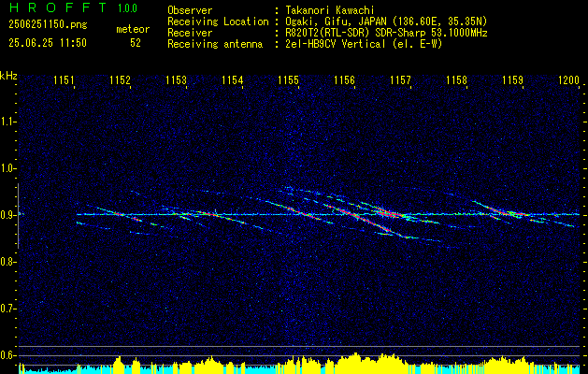Click the meteor count value 52
The height and width of the screenshot is (374, 588).
(136, 43)
